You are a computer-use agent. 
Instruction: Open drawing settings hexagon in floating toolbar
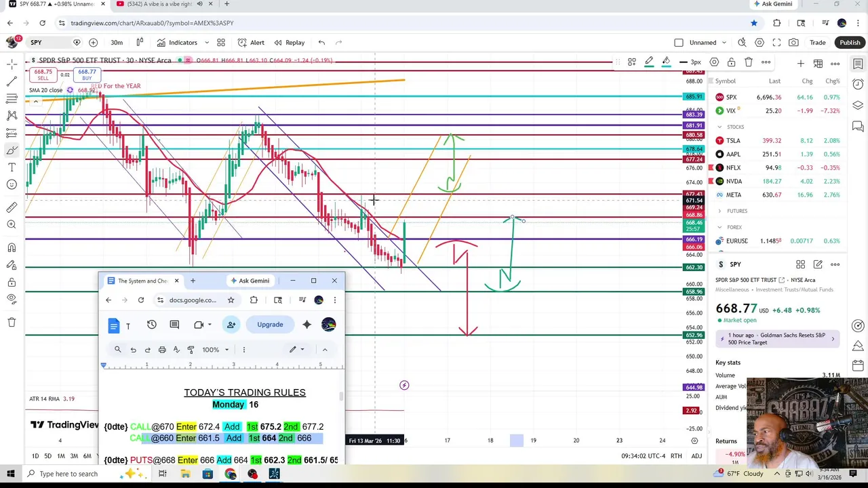tap(714, 62)
